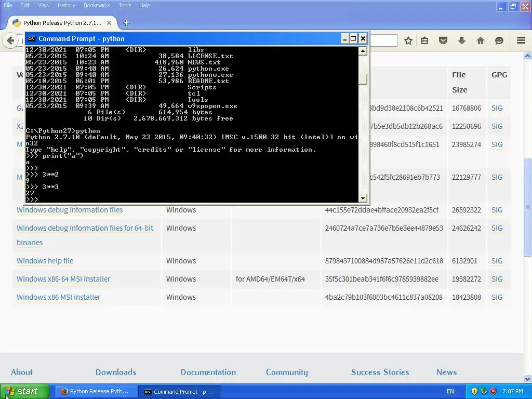Click EN language indicator in taskbar

pos(450,391)
